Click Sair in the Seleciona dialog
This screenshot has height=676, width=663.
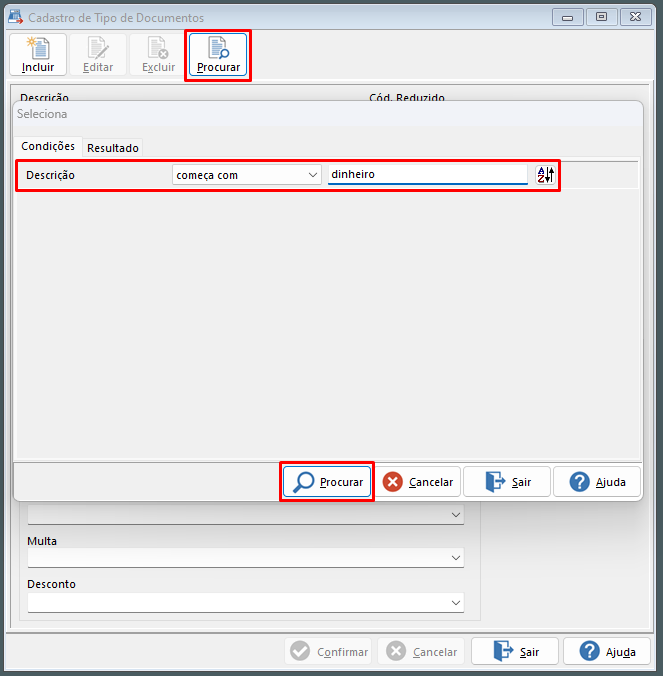click(507, 482)
